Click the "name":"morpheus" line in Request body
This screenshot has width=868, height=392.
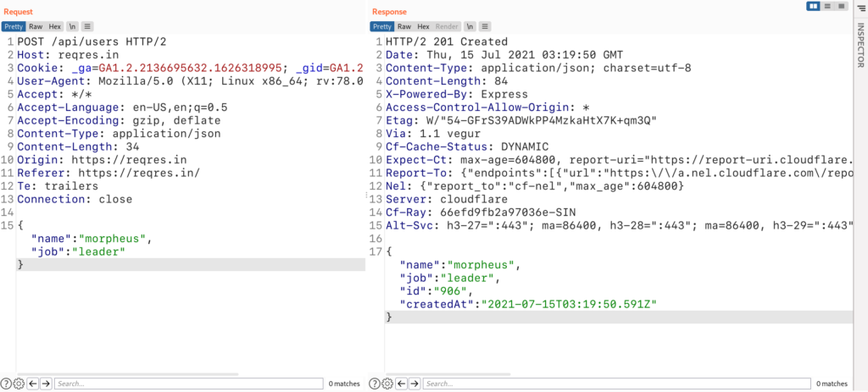tap(92, 239)
